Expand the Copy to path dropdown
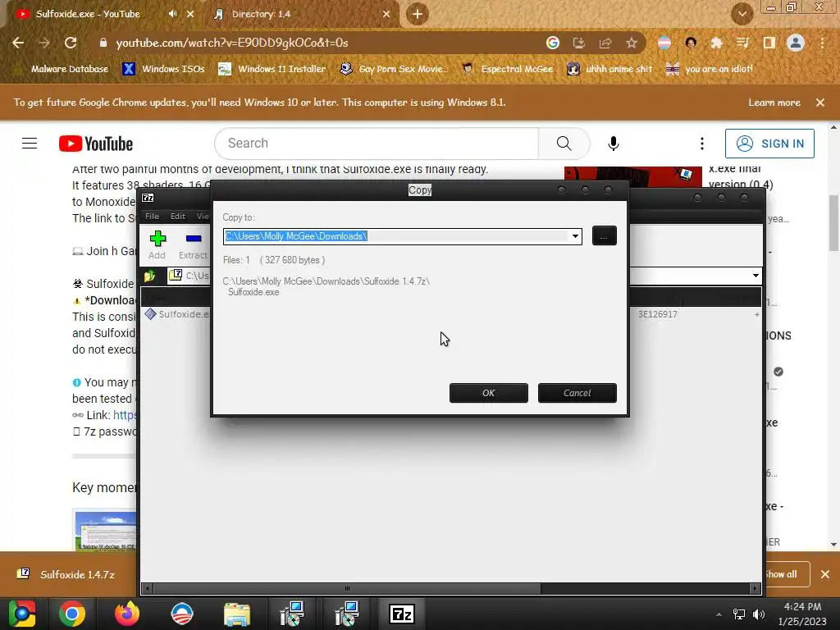This screenshot has width=840, height=630. pyautogui.click(x=575, y=236)
